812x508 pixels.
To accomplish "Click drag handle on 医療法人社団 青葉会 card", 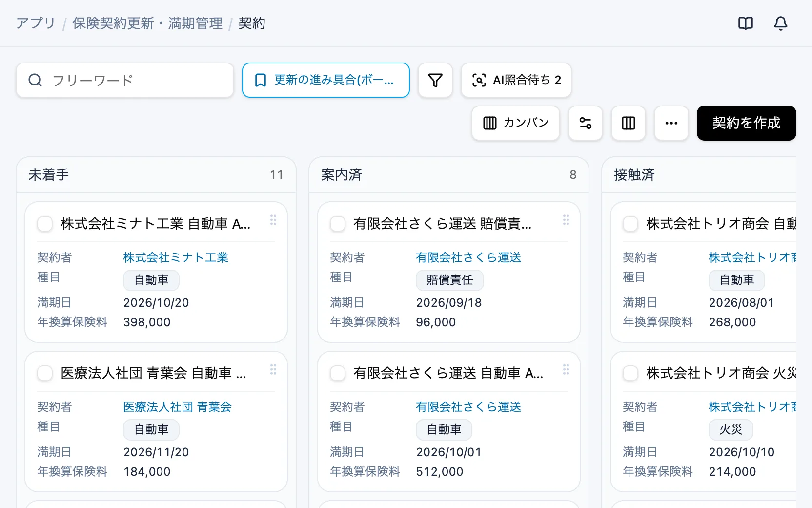I will tap(273, 369).
